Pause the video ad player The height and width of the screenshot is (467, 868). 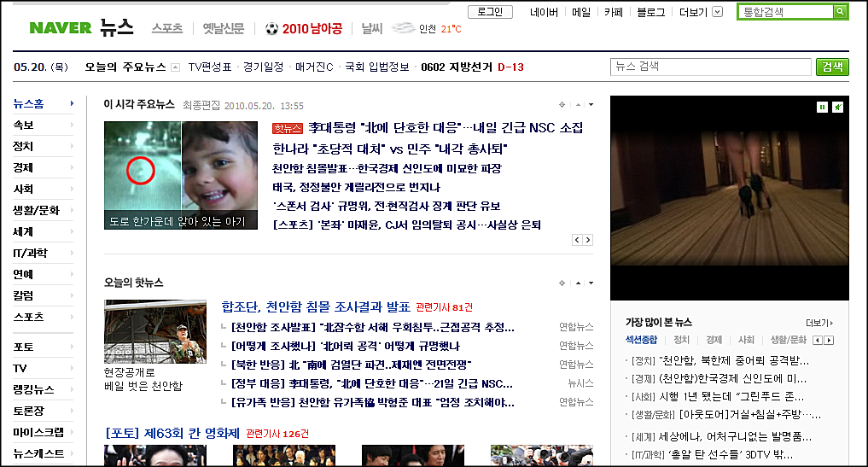coord(822,107)
